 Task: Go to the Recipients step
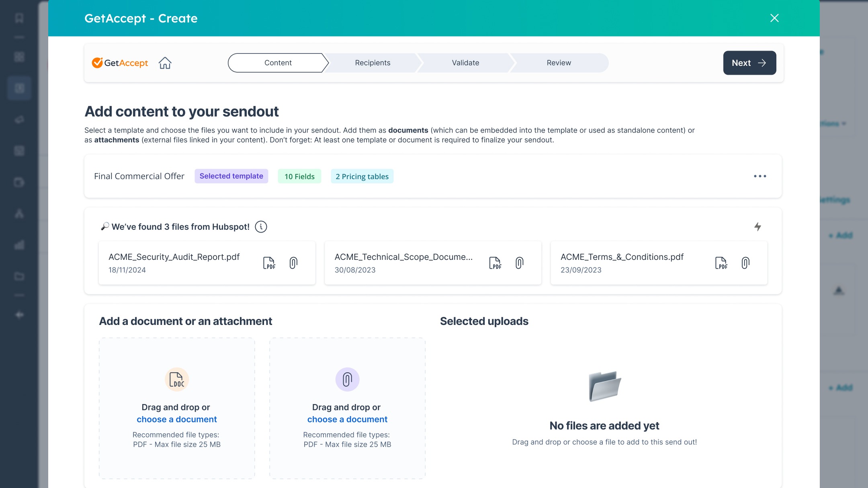click(x=373, y=63)
